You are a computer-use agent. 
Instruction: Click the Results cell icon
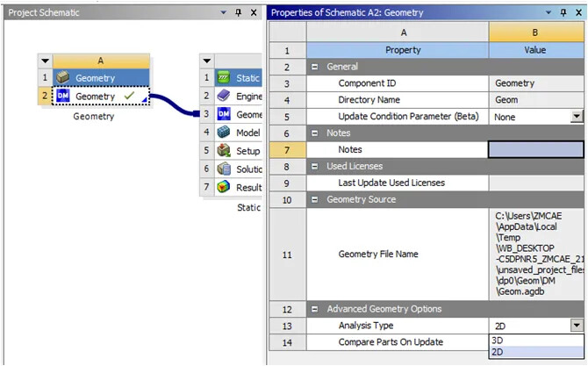tap(224, 187)
